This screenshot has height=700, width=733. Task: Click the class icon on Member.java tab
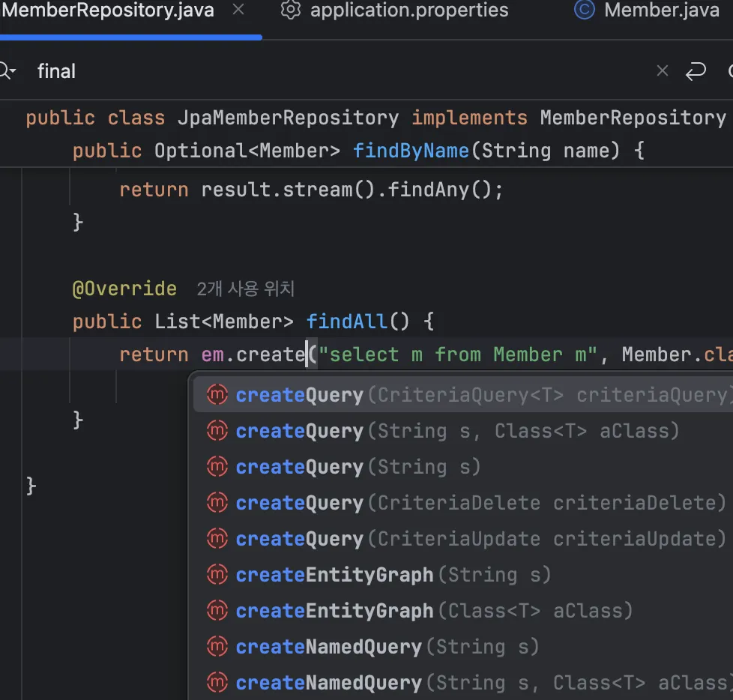tap(585, 10)
